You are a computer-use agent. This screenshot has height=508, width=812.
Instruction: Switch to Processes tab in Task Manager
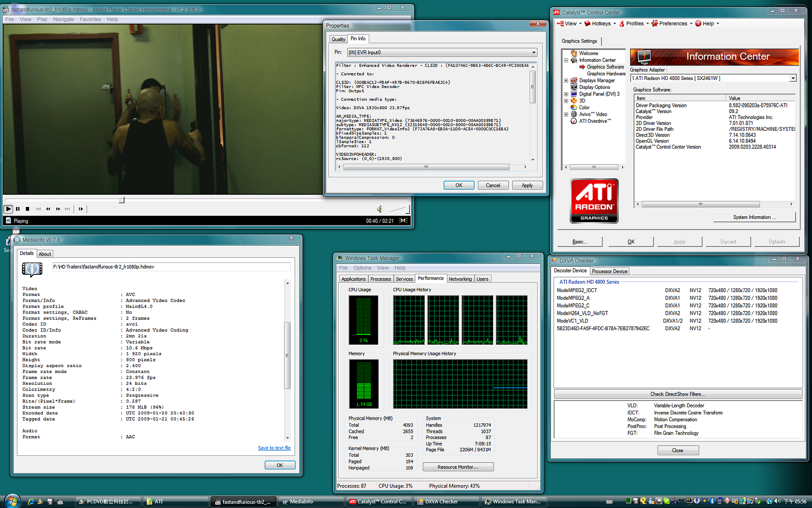381,279
